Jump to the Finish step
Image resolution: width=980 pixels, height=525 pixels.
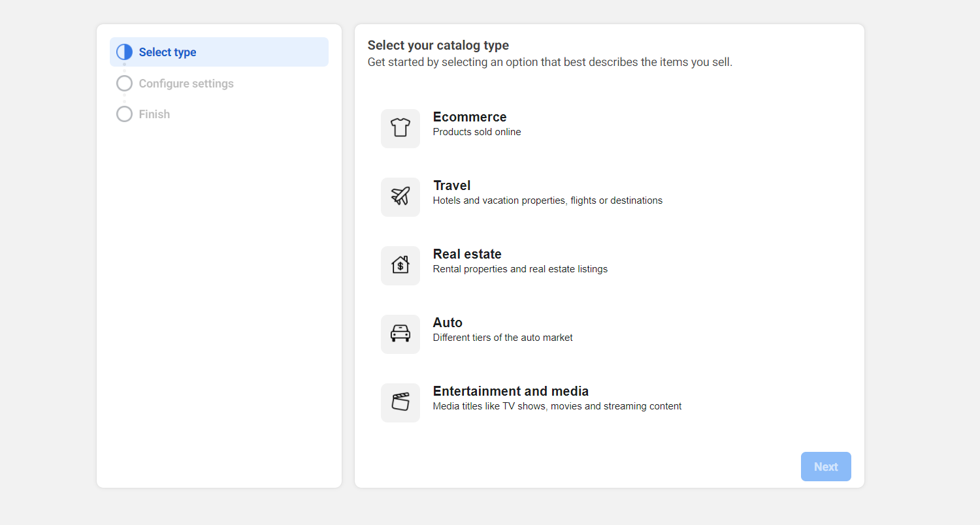(154, 114)
